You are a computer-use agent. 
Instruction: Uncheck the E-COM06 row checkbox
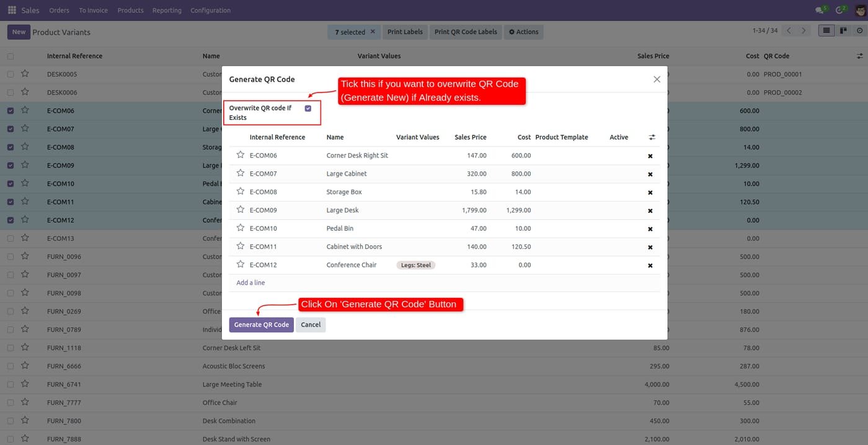tap(11, 110)
